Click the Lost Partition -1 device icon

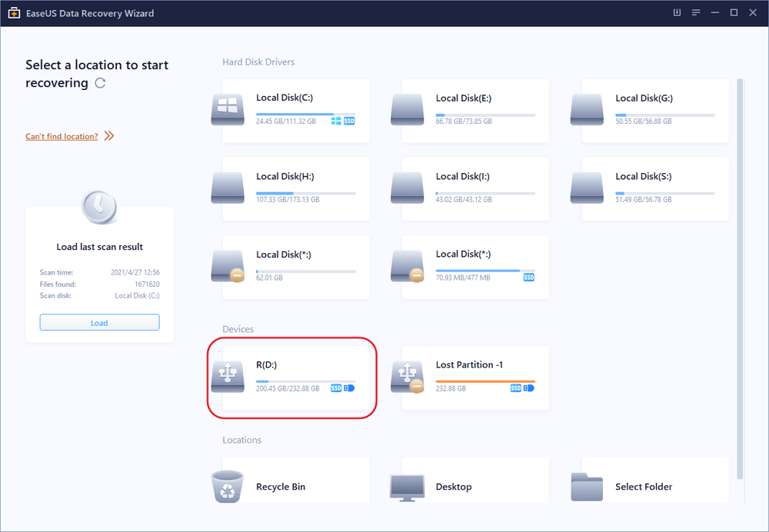(408, 377)
